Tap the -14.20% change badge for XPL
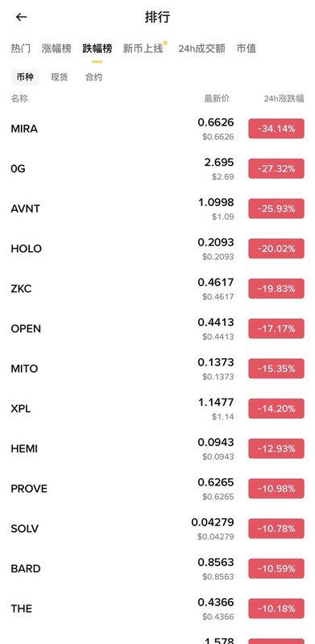The image size is (315, 644). tap(276, 409)
